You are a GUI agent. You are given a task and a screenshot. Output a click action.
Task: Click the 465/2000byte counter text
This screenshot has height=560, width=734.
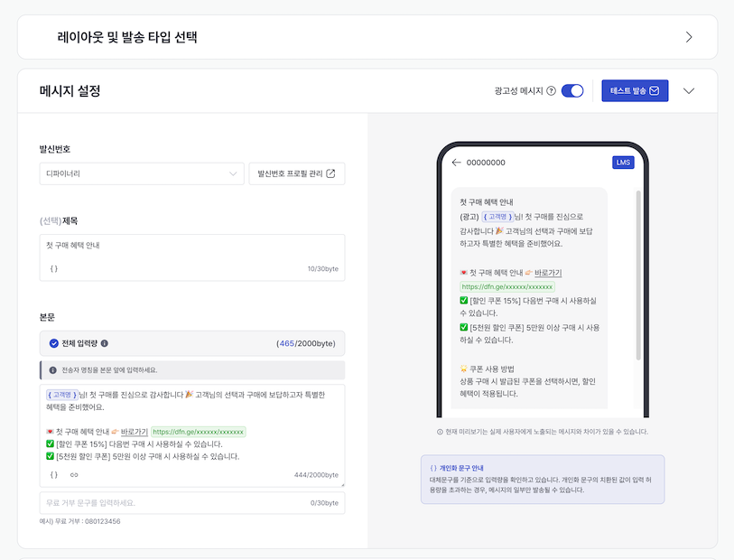pos(306,343)
